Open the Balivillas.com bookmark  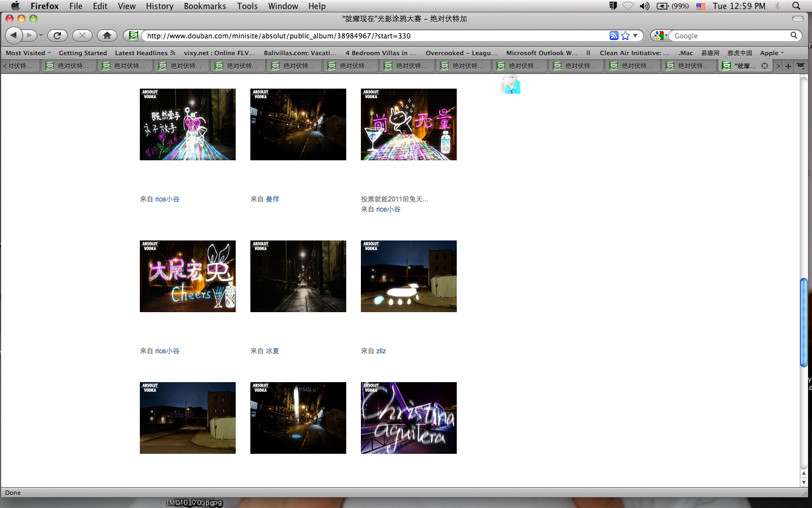[300, 53]
